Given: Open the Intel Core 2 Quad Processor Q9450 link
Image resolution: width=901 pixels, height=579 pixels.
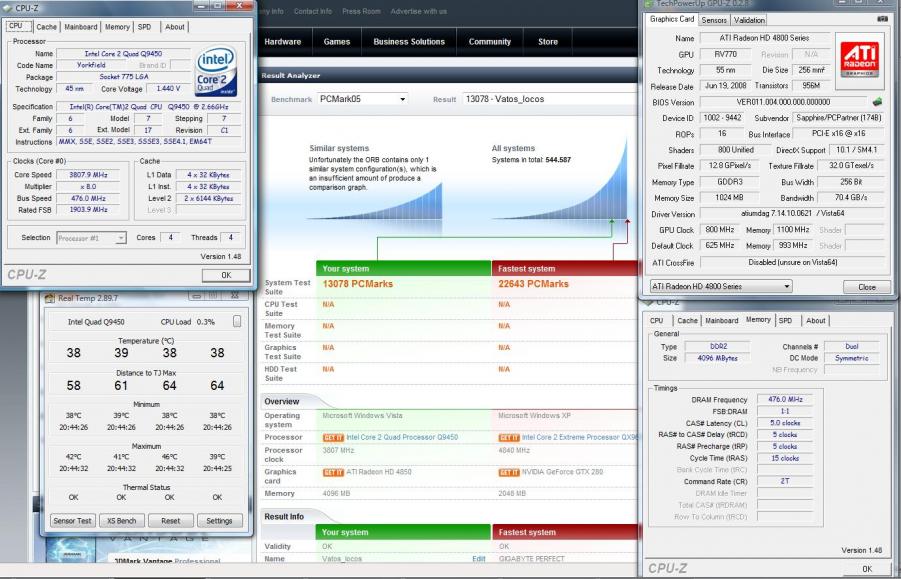Looking at the screenshot, I should point(402,438).
